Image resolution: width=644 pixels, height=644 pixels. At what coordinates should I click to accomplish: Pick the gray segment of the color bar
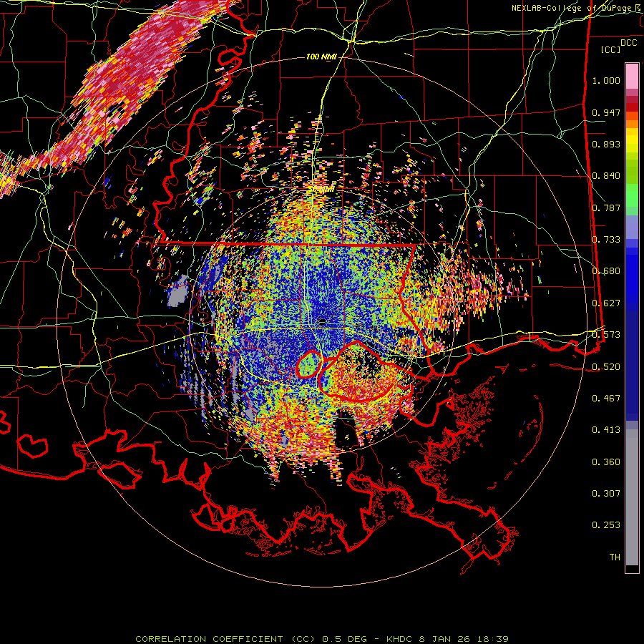click(x=632, y=497)
